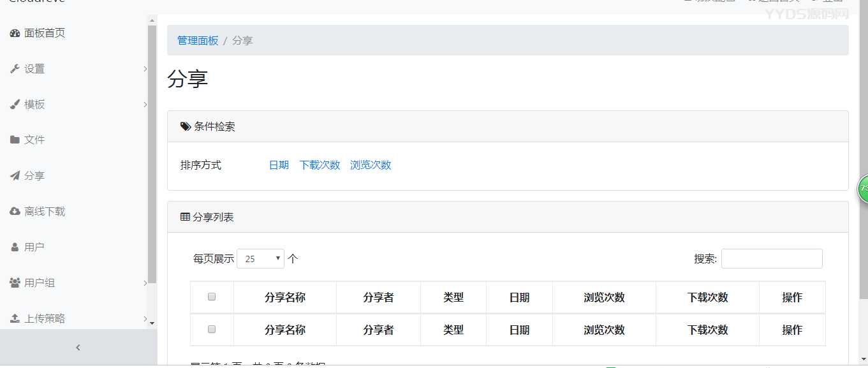Click 类型 column in the top header row

click(453, 297)
